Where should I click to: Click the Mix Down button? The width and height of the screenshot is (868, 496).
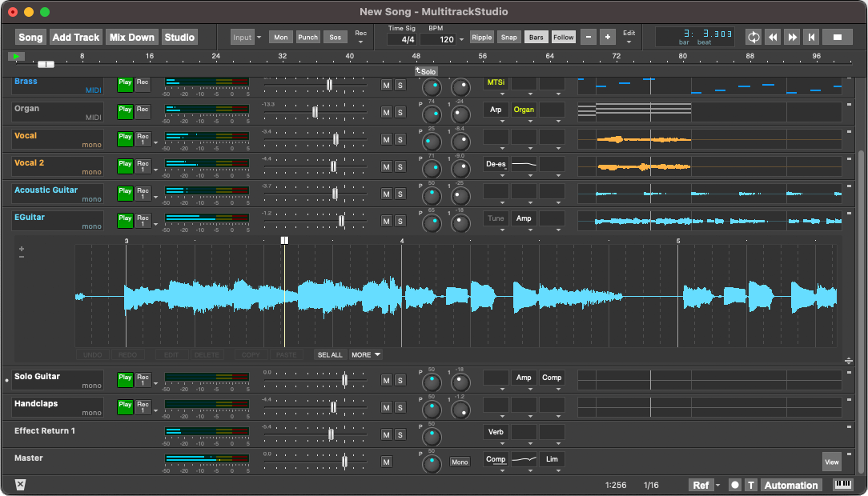coord(131,37)
